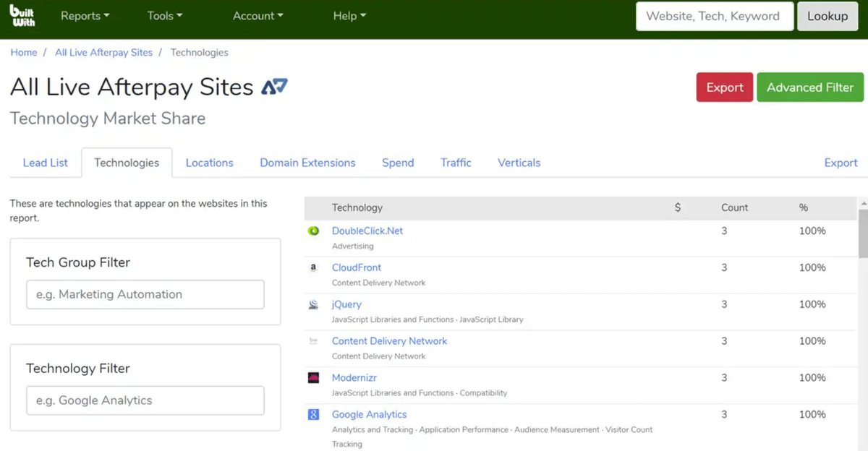The width and height of the screenshot is (868, 451).
Task: Open the Modernizr technology link
Action: [354, 378]
